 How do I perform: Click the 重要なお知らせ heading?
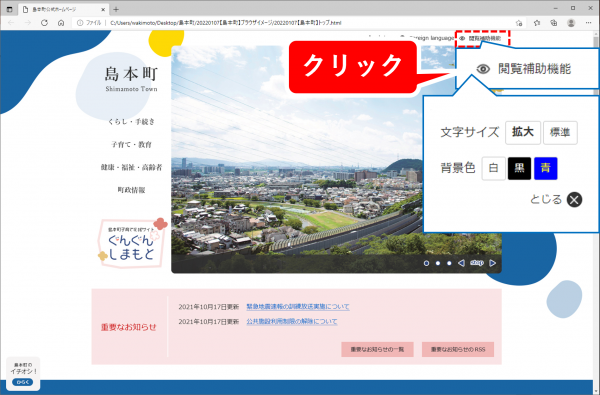coord(129,327)
